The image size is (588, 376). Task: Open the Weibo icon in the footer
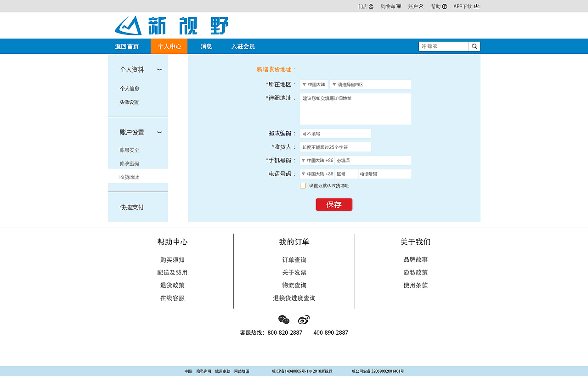(x=303, y=320)
